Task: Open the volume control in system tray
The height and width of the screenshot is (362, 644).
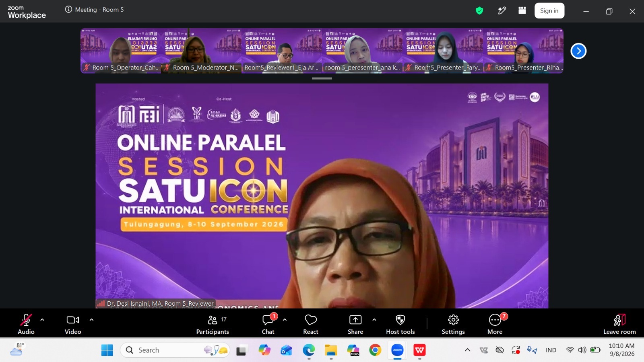Action: (x=582, y=350)
